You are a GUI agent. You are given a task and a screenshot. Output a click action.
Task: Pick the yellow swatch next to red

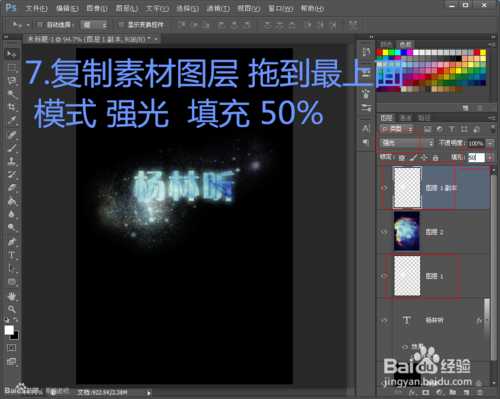click(x=385, y=52)
